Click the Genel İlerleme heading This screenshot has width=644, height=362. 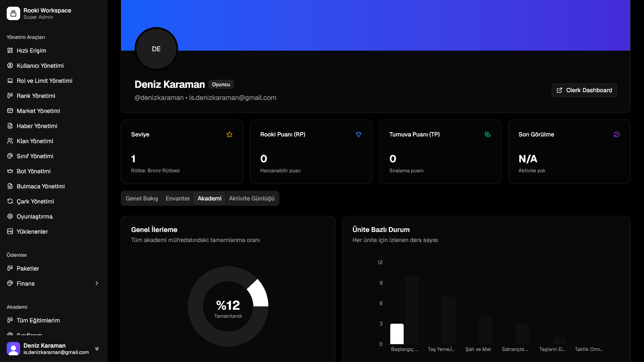(154, 230)
